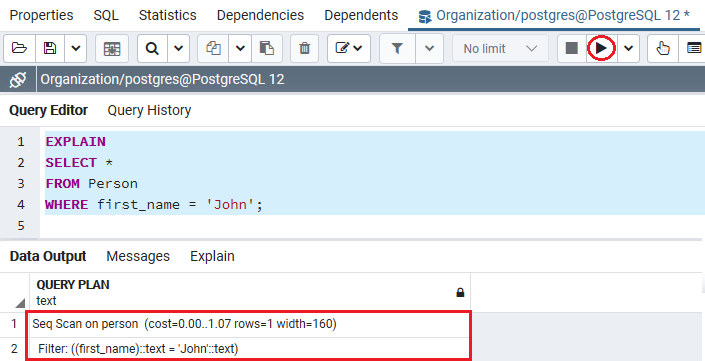Expand the Filter options dropdown arrow
The width and height of the screenshot is (705, 361).
(x=429, y=48)
